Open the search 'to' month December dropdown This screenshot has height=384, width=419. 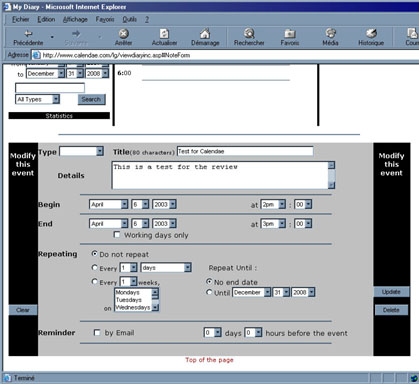coord(45,73)
